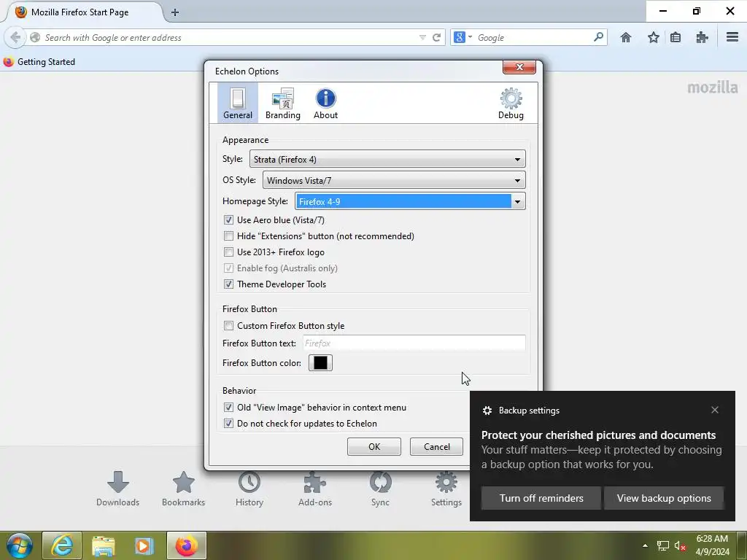Click Cancel in Echelon Options
Screen dimensions: 747x560
[437, 447]
